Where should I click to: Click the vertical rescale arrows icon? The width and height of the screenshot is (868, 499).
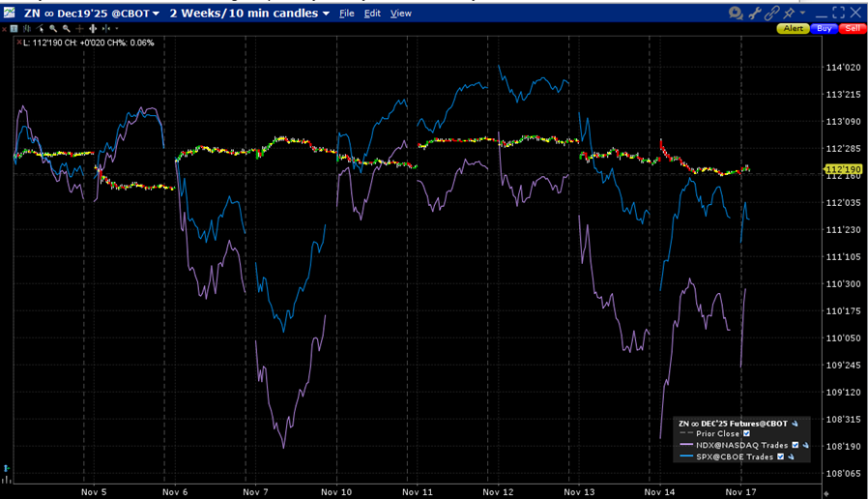(93, 29)
